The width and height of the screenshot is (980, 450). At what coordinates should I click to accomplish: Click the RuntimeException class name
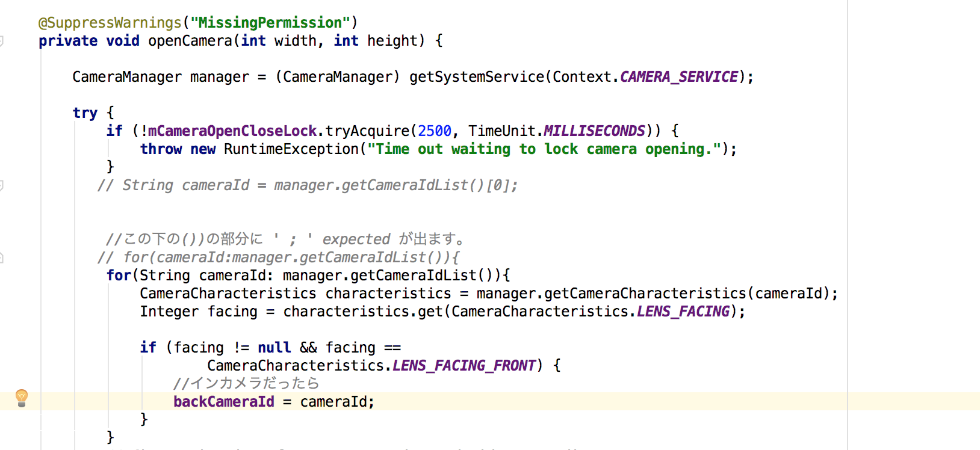pyautogui.click(x=291, y=149)
